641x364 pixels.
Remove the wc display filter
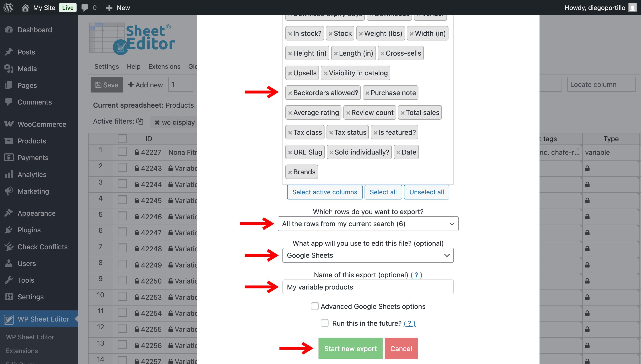157,123
